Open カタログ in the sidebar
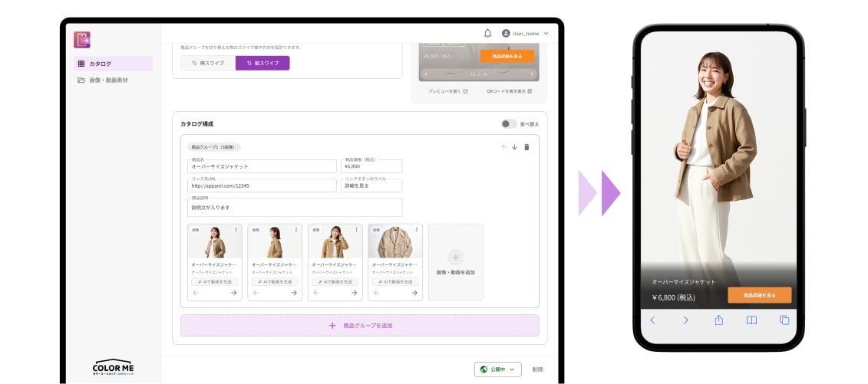 click(114, 64)
